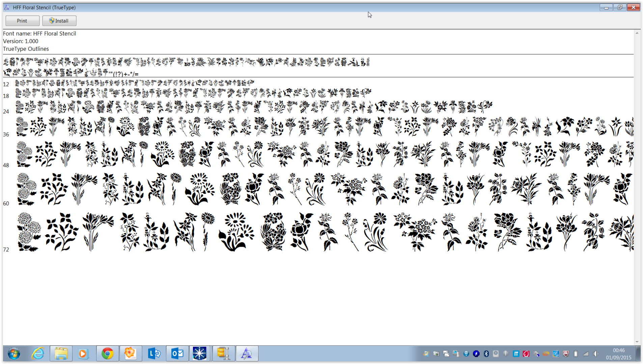Click the Install button
The height and width of the screenshot is (364, 643).
tap(59, 21)
